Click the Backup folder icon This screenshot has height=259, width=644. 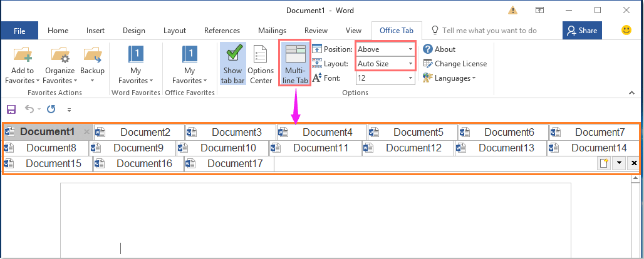coord(92,54)
